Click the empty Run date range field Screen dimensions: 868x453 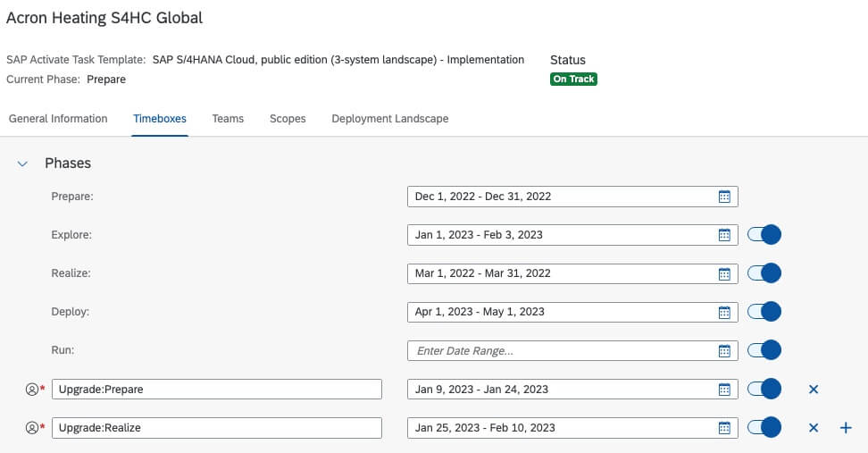click(572, 350)
